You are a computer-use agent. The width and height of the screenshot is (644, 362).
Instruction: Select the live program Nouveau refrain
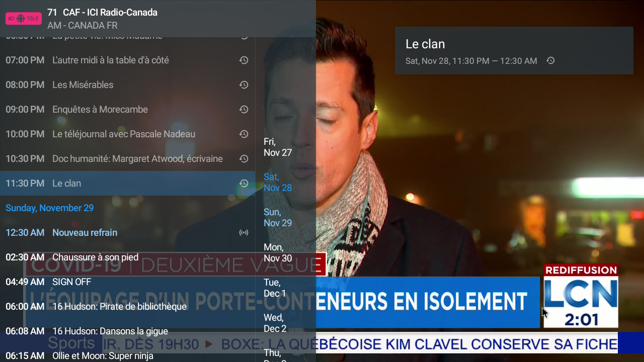tap(127, 233)
